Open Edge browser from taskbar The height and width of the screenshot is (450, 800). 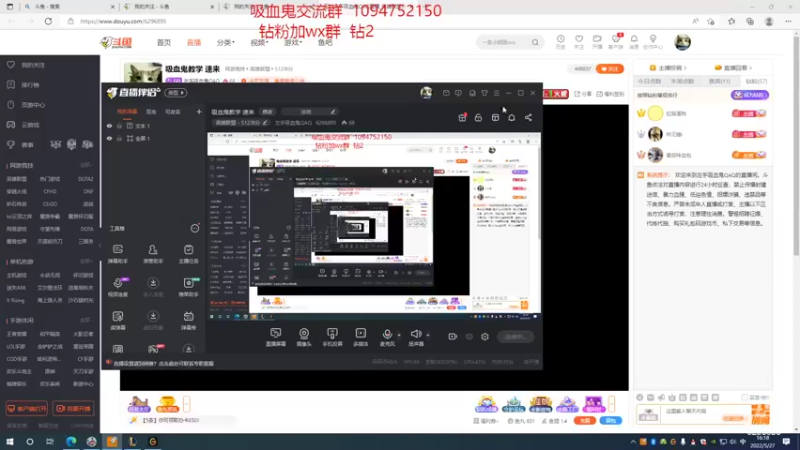70,442
